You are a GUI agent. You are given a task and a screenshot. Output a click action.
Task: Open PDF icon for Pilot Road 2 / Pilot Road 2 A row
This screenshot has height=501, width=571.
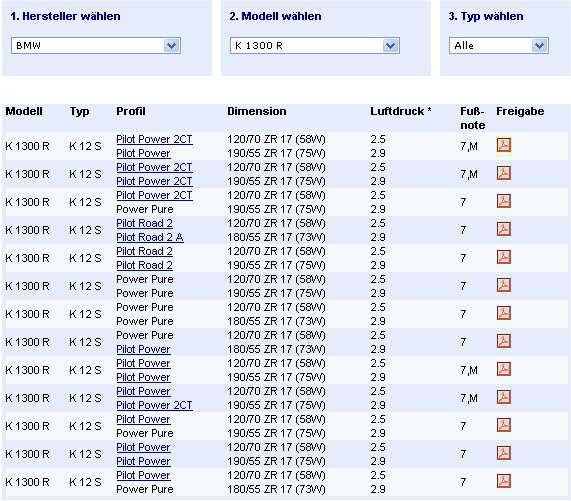tap(504, 229)
